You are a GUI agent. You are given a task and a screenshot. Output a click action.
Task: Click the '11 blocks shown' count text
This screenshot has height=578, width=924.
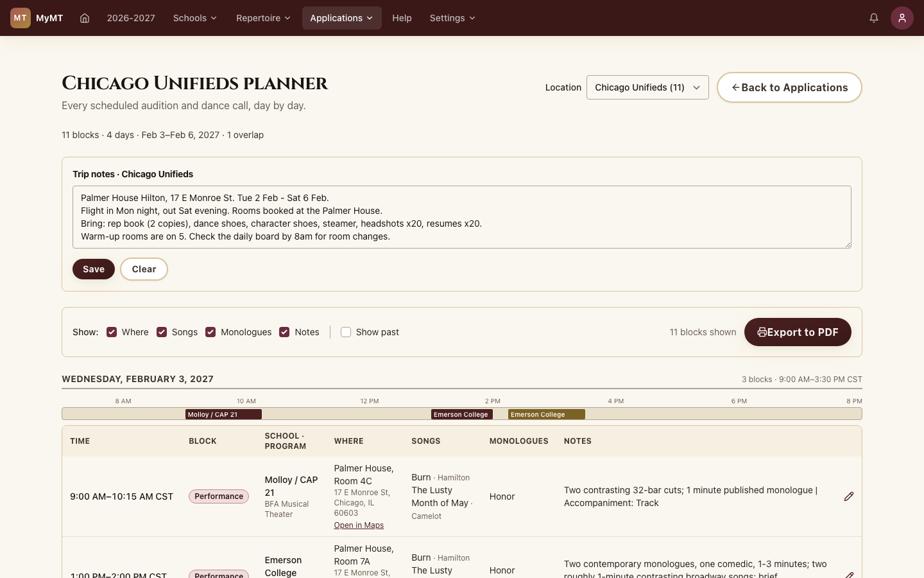pos(703,332)
